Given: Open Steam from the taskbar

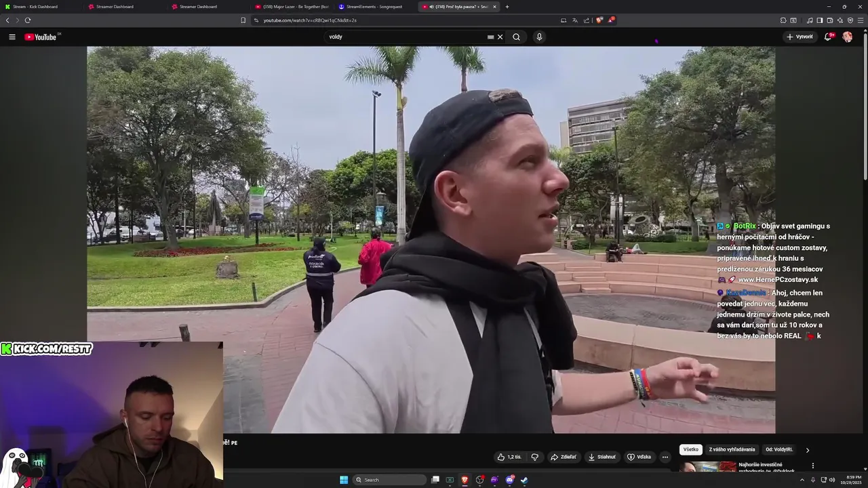Looking at the screenshot, I should point(524,480).
